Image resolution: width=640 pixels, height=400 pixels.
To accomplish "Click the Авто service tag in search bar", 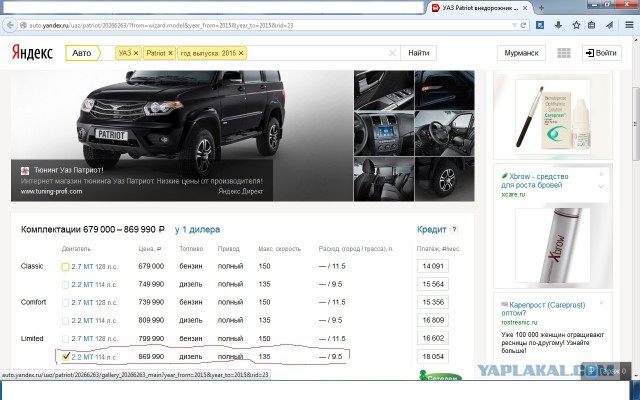I will (x=86, y=52).
